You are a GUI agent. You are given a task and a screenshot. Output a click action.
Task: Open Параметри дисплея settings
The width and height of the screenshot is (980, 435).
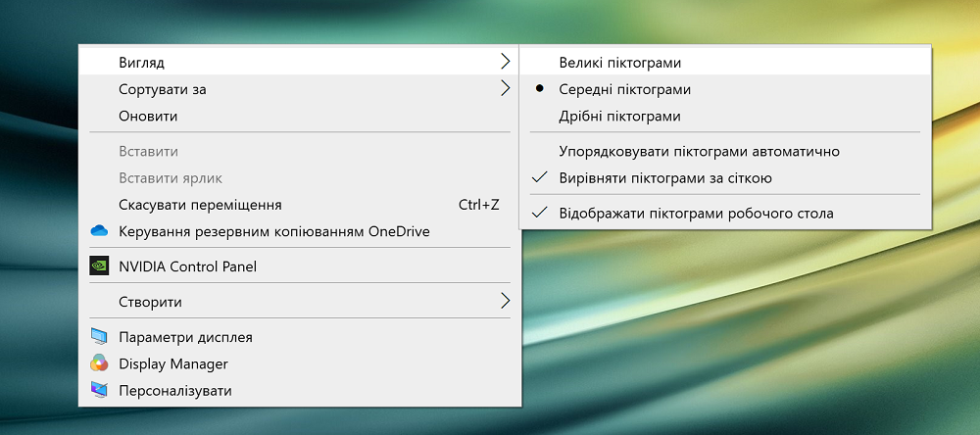tap(185, 337)
